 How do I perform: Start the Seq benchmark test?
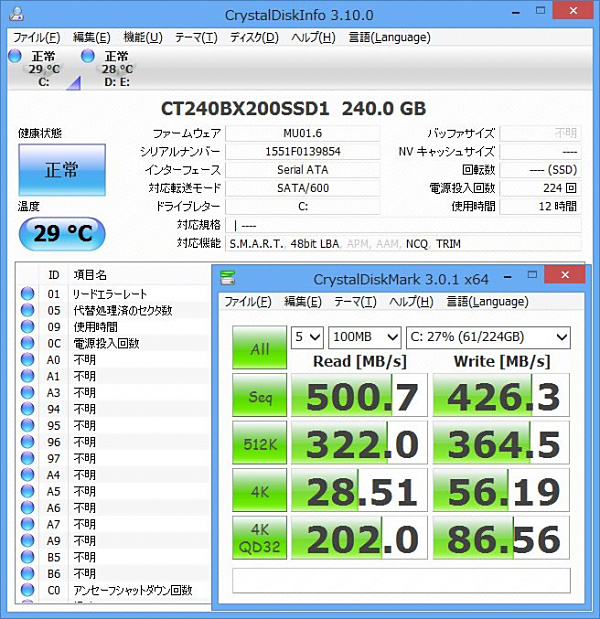(x=259, y=395)
